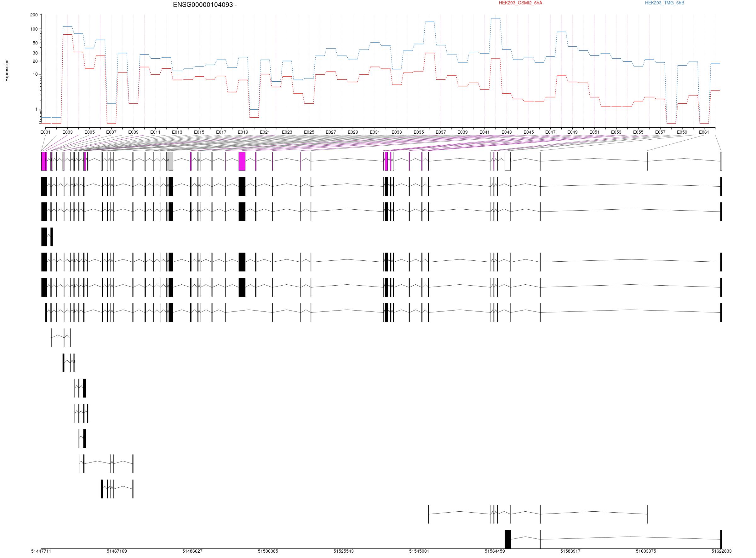Click exon label E057
Viewport: 756px width, 558px height.
pyautogui.click(x=660, y=132)
